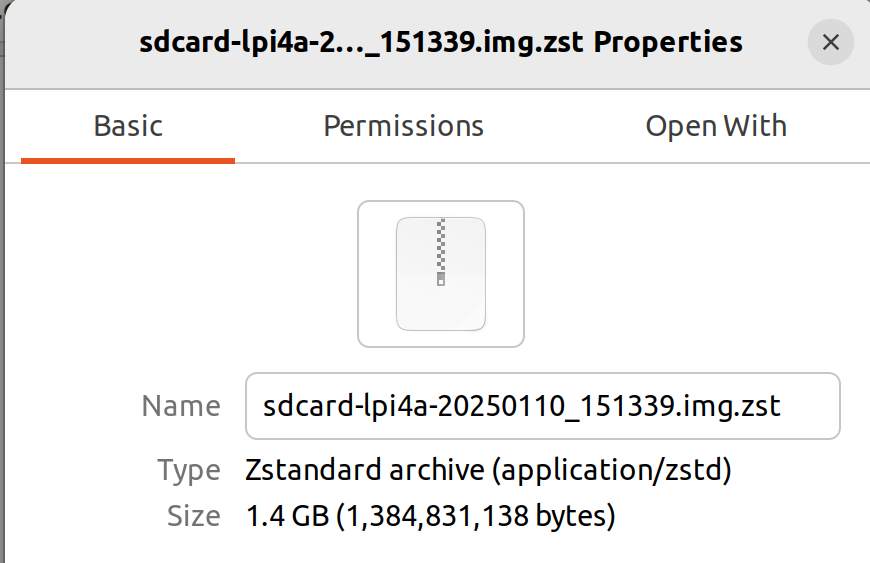Screen dimensions: 870x563
Task: Switch to the Permissions tab
Action: [x=403, y=126]
